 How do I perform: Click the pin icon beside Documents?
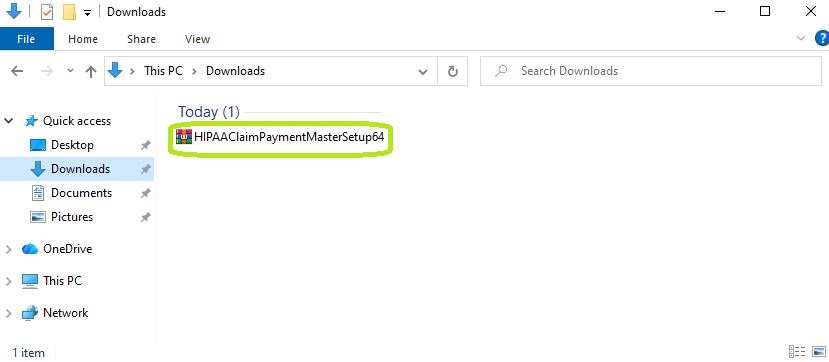145,193
